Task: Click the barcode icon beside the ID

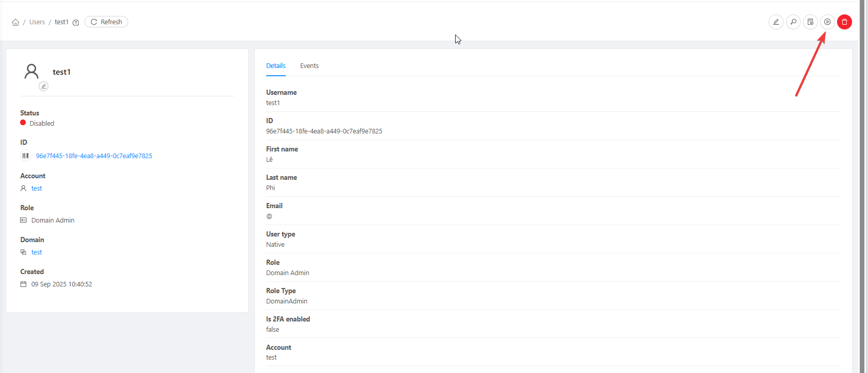Action: (x=25, y=156)
